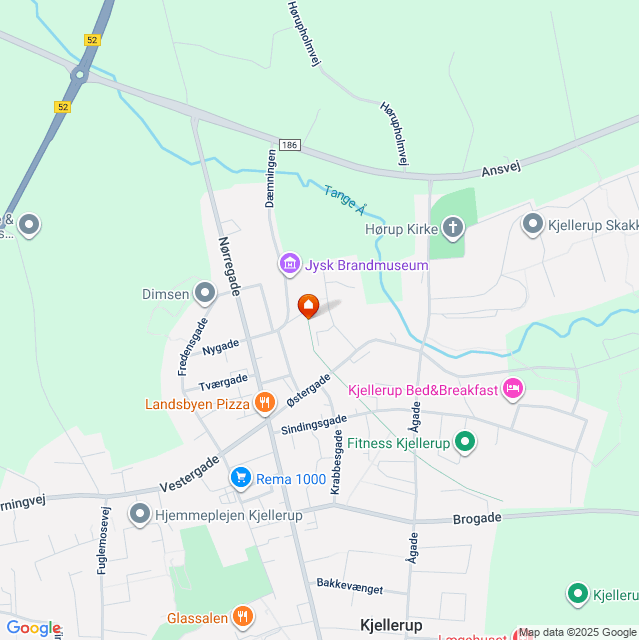This screenshot has height=640, width=639.
Task: Select Kjellerup Bed&Breakfast lodging pin
Action: coord(513,389)
